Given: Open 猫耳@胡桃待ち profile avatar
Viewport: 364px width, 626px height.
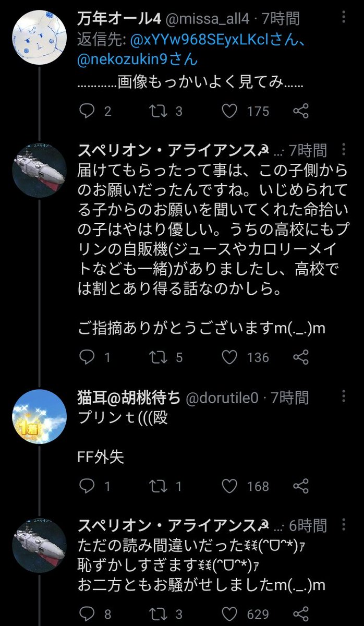Looking at the screenshot, I should (39, 416).
